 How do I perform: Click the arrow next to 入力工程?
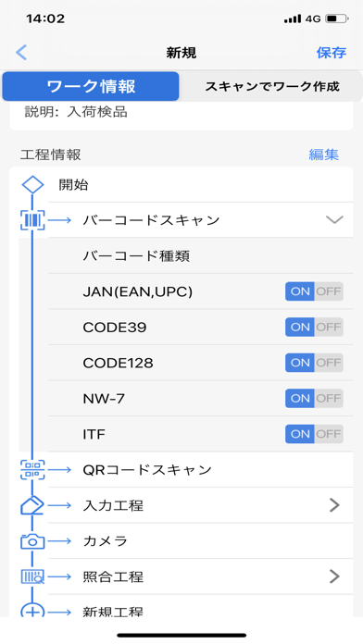[x=59, y=505]
